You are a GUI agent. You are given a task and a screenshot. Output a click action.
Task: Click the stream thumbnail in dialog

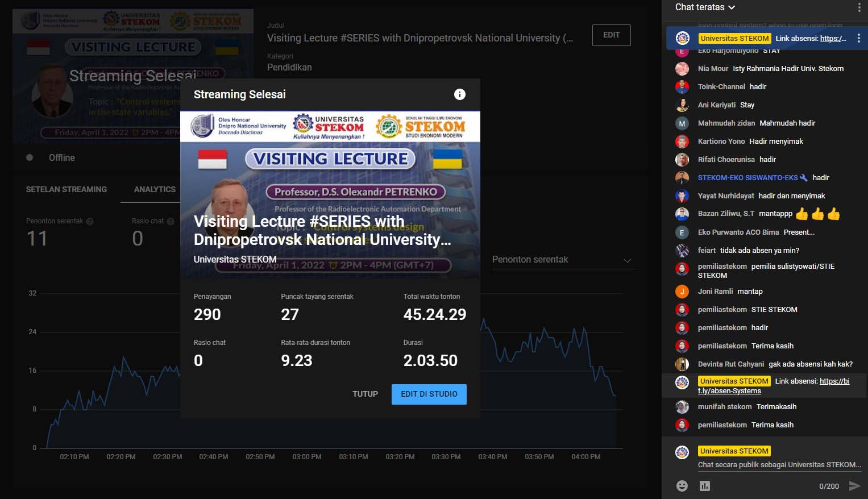coord(330,194)
